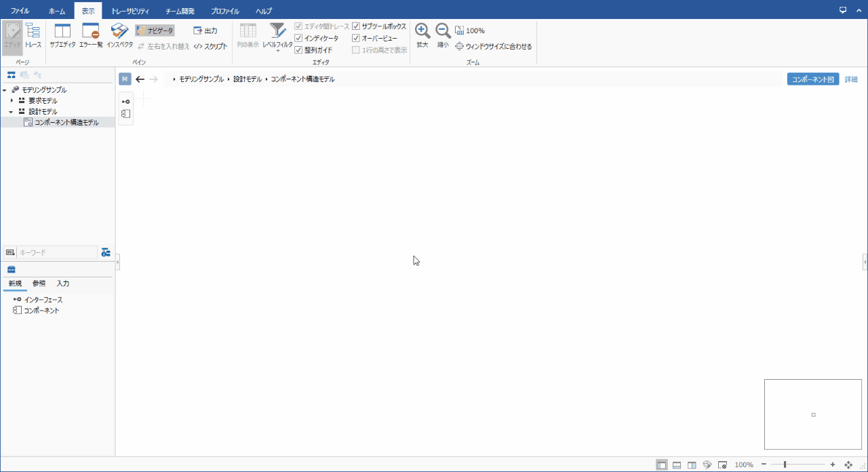The image size is (868, 472).
Task: Click the 詳細 link
Action: 850,79
